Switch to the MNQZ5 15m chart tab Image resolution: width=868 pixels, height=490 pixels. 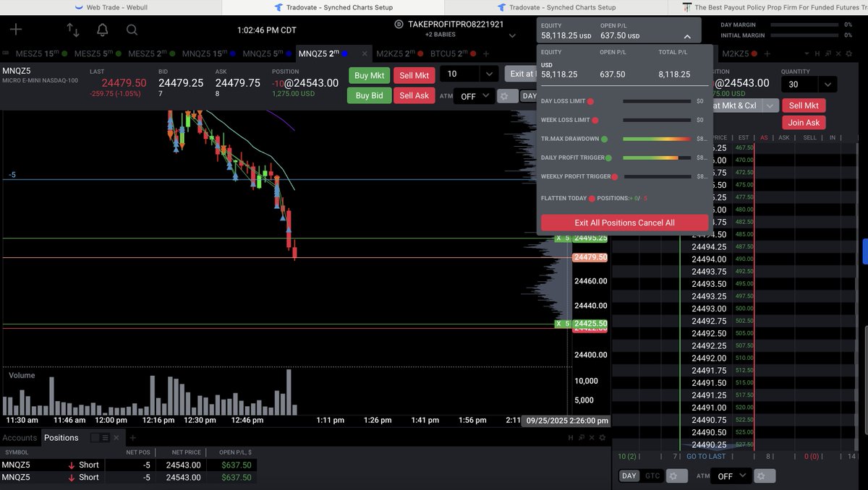pyautogui.click(x=205, y=53)
